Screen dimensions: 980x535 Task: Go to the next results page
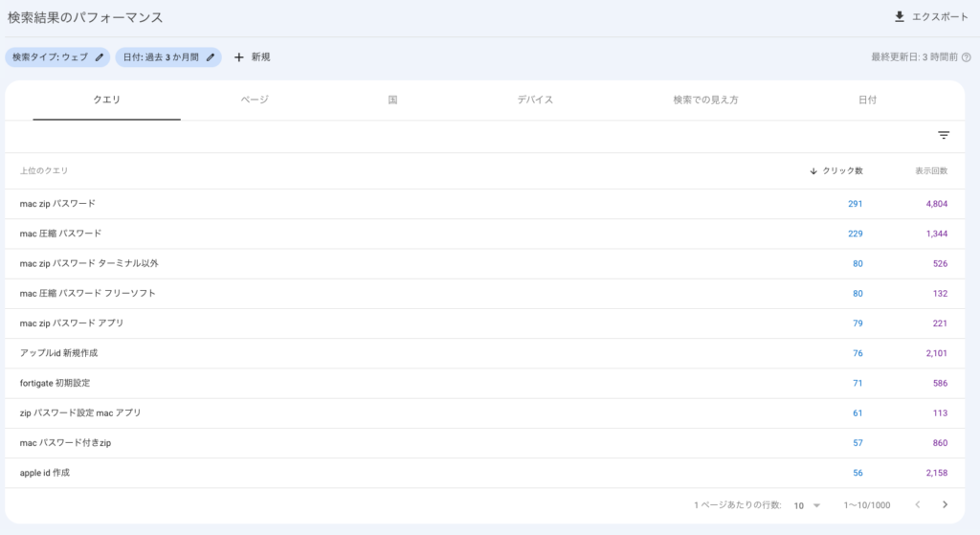[x=945, y=504]
